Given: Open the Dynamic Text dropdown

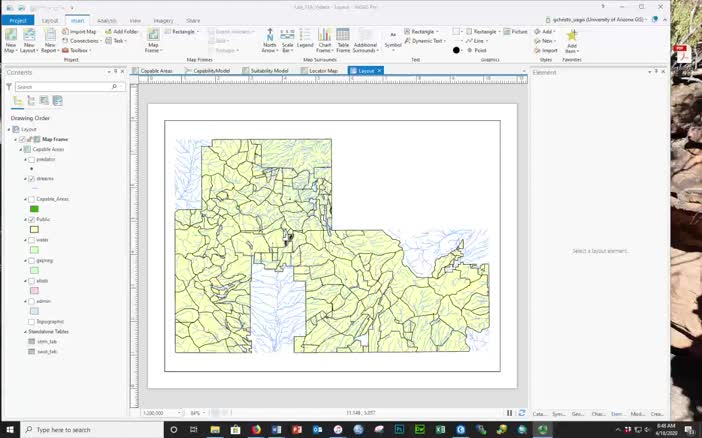Looking at the screenshot, I should [x=429, y=41].
